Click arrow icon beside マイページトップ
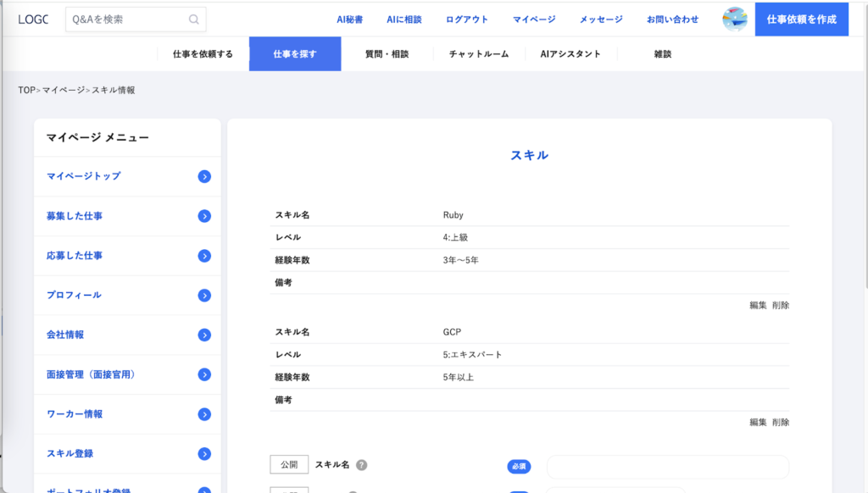The image size is (868, 493). pyautogui.click(x=204, y=176)
